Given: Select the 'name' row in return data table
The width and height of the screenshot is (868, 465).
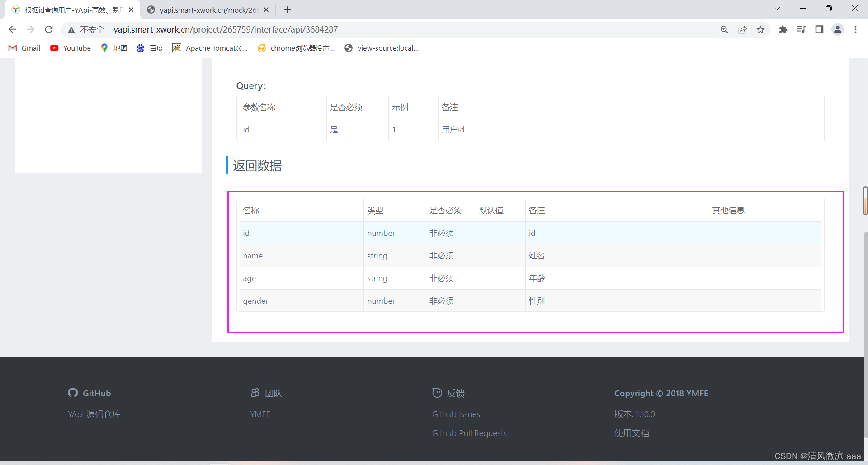Looking at the screenshot, I should [x=530, y=256].
